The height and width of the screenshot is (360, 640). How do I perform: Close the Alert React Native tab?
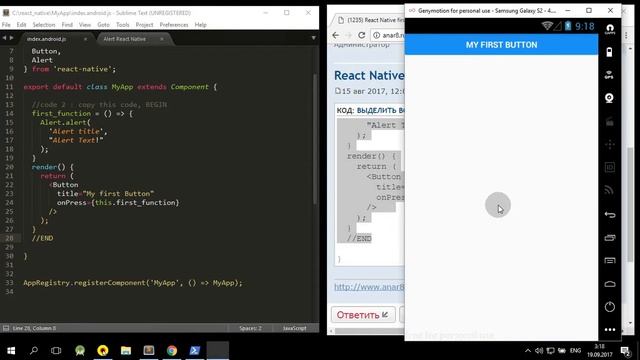[162, 39]
